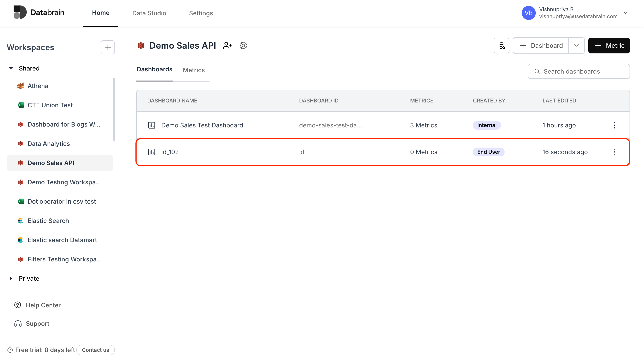Screen dimensions: 644x363
Task: Click the 0 Metrics cell
Action: 423,152
